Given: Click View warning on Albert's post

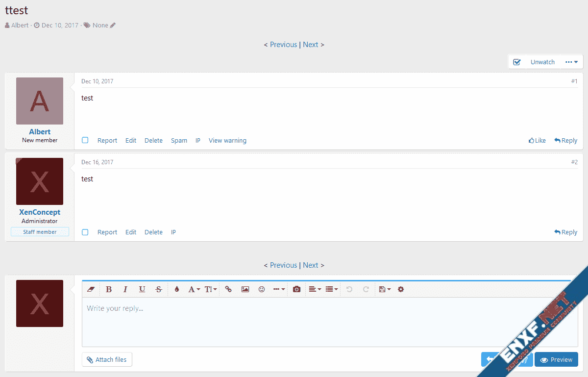Looking at the screenshot, I should click(227, 140).
